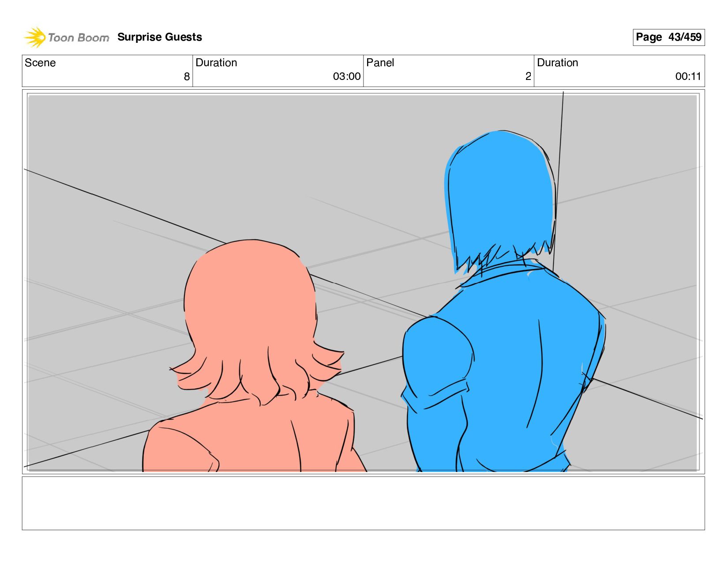Select the 'Surprise Guests' title text
The image size is (728, 563).
pos(160,37)
